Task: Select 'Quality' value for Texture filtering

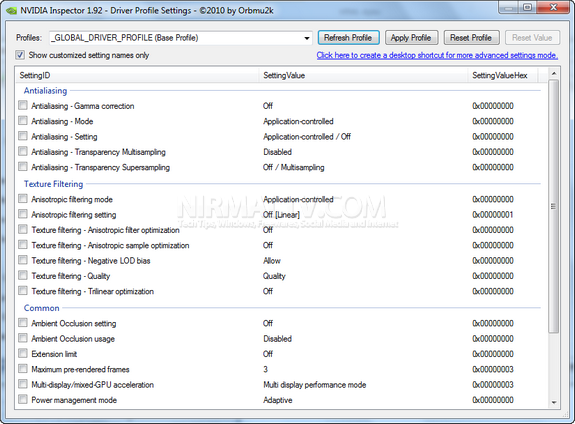Action: 274,276
